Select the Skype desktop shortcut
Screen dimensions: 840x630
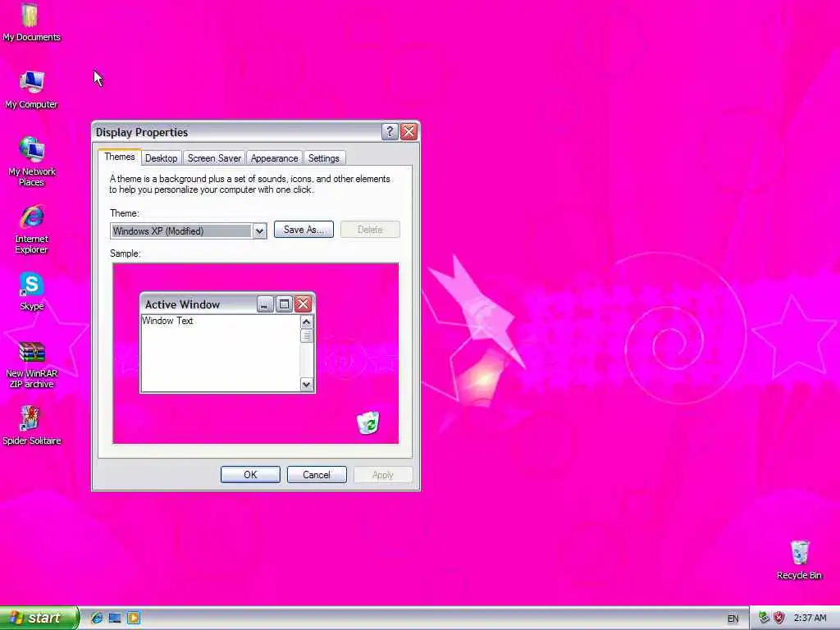[x=31, y=292]
